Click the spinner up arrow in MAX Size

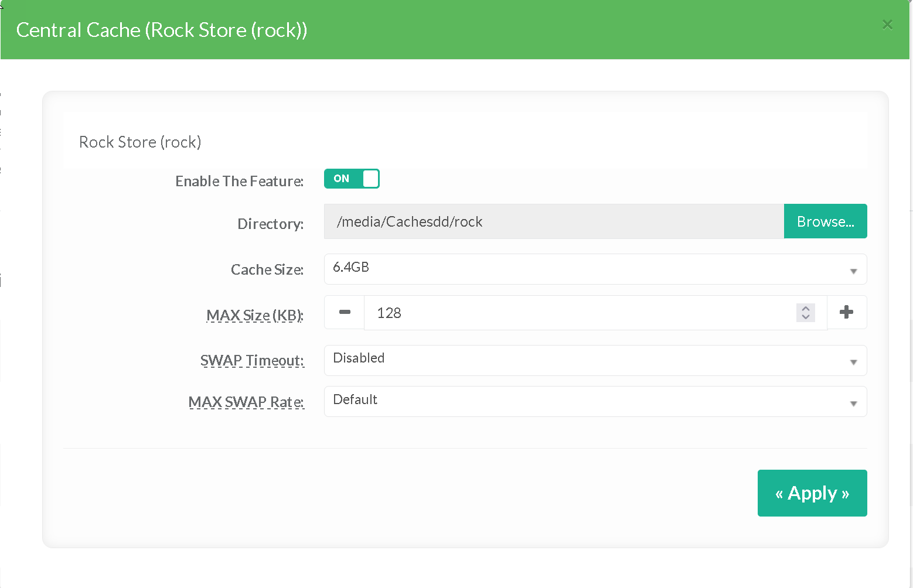[x=806, y=309]
